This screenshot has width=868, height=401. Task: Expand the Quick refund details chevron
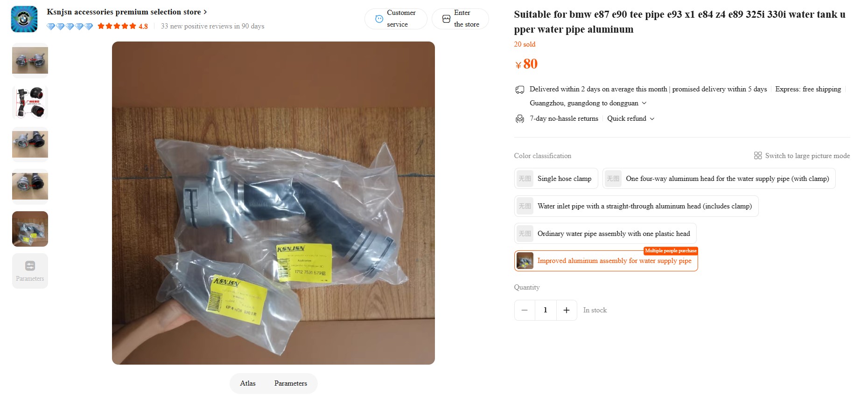pyautogui.click(x=652, y=119)
